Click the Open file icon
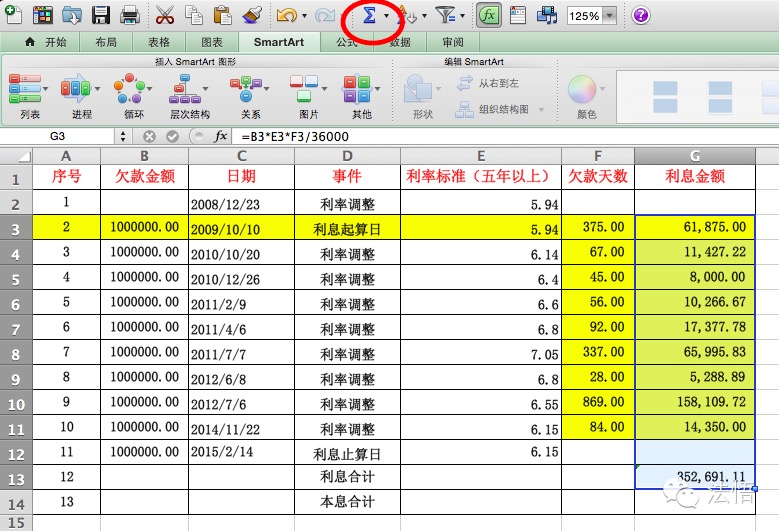This screenshot has width=779, height=531. click(72, 15)
